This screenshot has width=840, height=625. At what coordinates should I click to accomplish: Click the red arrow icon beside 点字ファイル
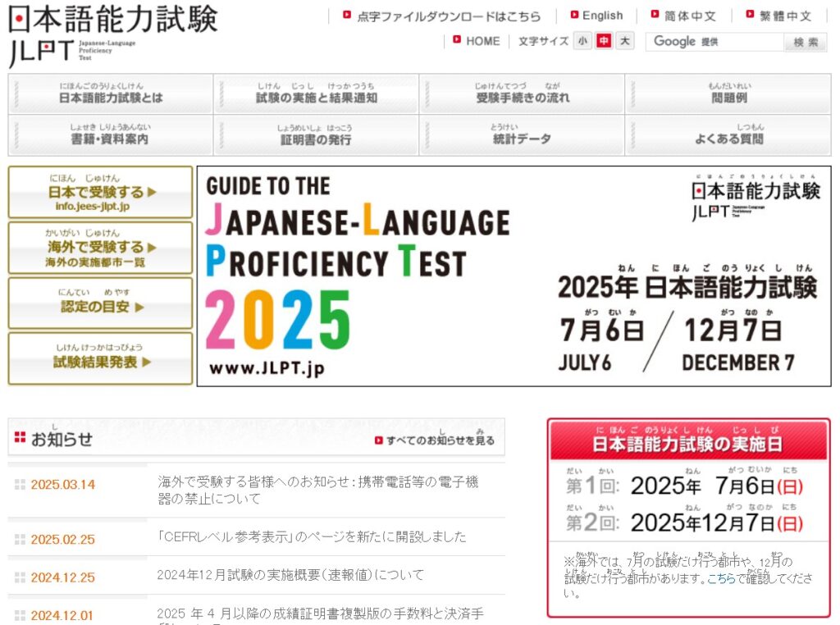[347, 15]
